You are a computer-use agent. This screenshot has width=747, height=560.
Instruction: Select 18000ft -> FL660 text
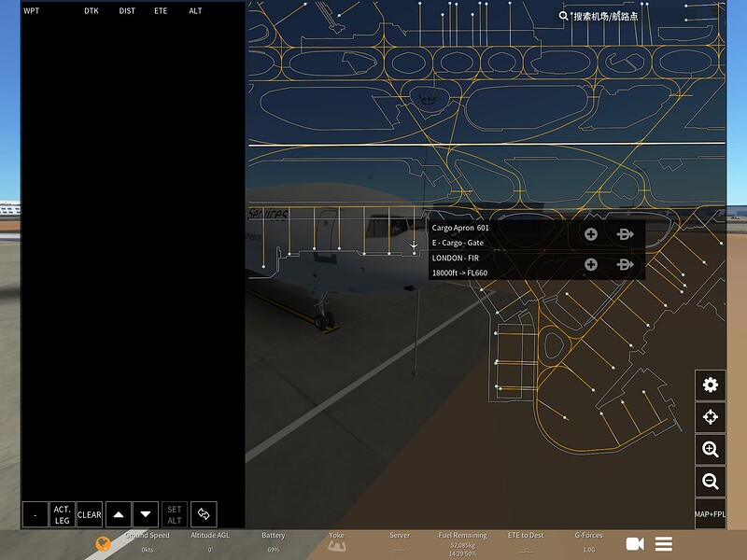pos(459,273)
